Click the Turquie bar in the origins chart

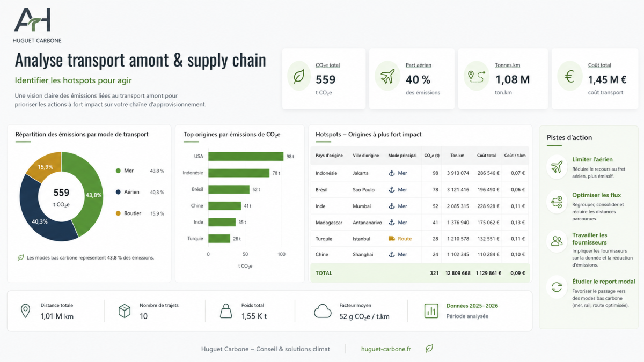(219, 239)
